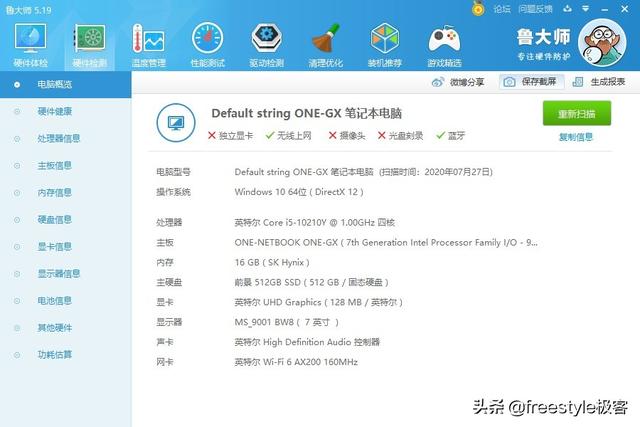
Task: Click the 鲁大师 mascot avatar
Action: click(607, 46)
